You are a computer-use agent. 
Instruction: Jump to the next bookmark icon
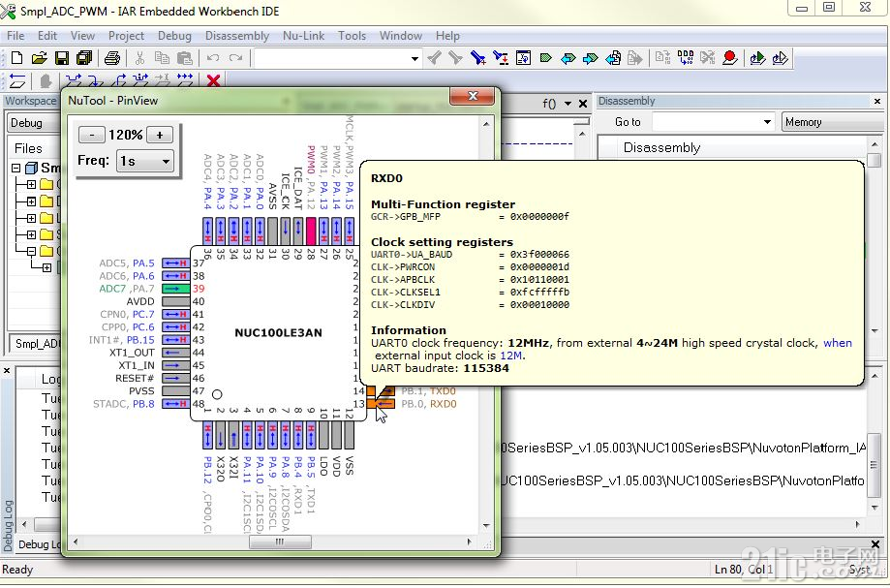click(x=591, y=58)
